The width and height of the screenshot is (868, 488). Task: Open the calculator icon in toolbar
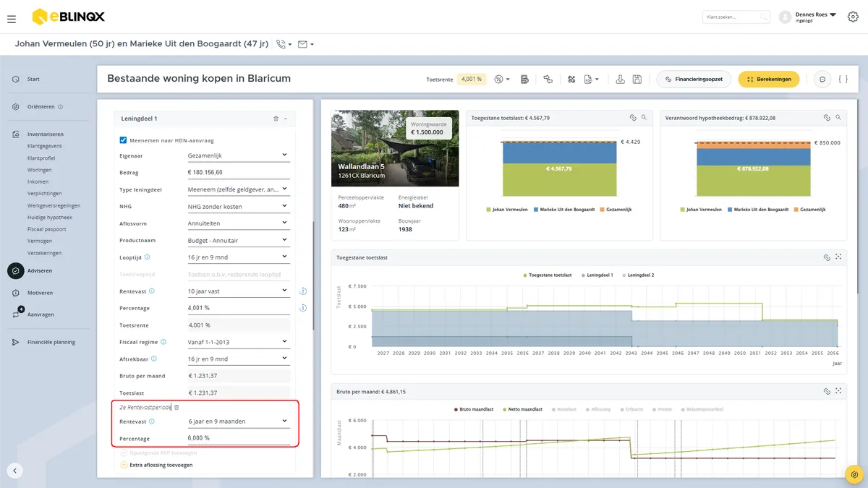(x=524, y=79)
